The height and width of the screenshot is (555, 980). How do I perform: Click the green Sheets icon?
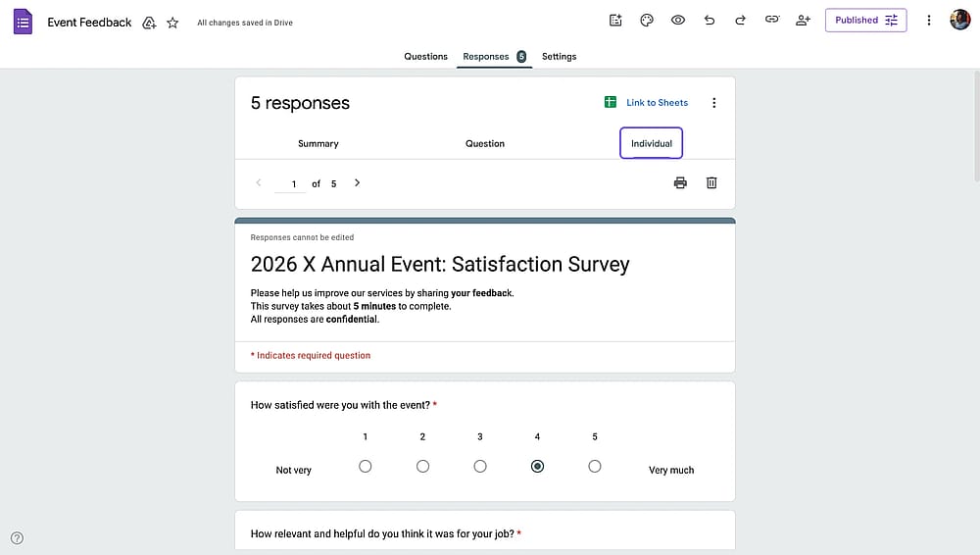point(610,102)
